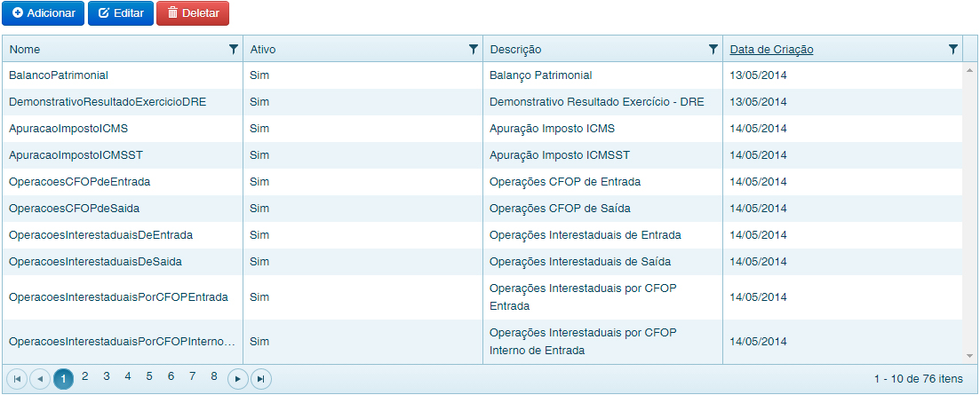Go to first page of grid
Image resolution: width=980 pixels, height=395 pixels.
[x=17, y=379]
